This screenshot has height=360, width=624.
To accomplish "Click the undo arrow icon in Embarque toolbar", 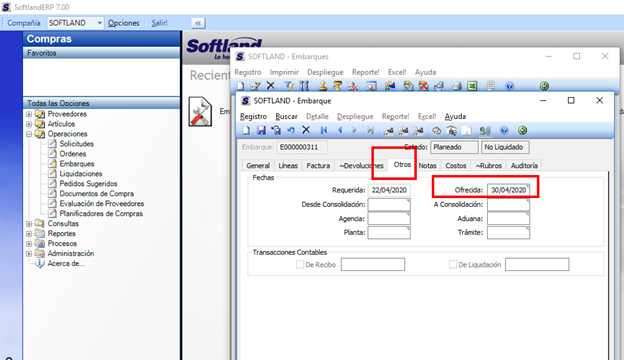I will click(291, 130).
